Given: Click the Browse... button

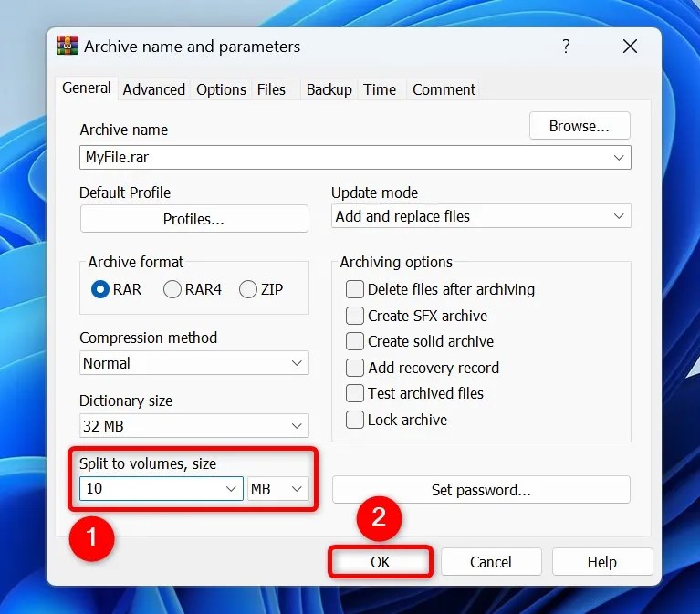Looking at the screenshot, I should [x=580, y=126].
